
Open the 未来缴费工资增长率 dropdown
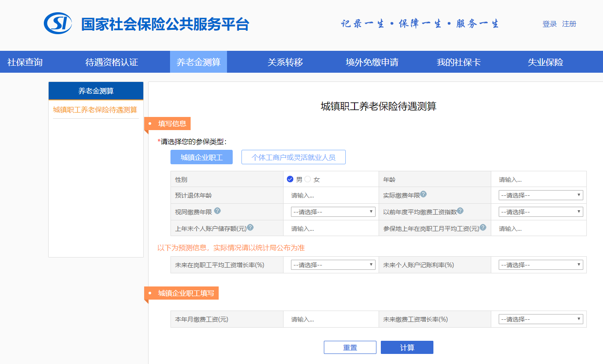click(540, 319)
